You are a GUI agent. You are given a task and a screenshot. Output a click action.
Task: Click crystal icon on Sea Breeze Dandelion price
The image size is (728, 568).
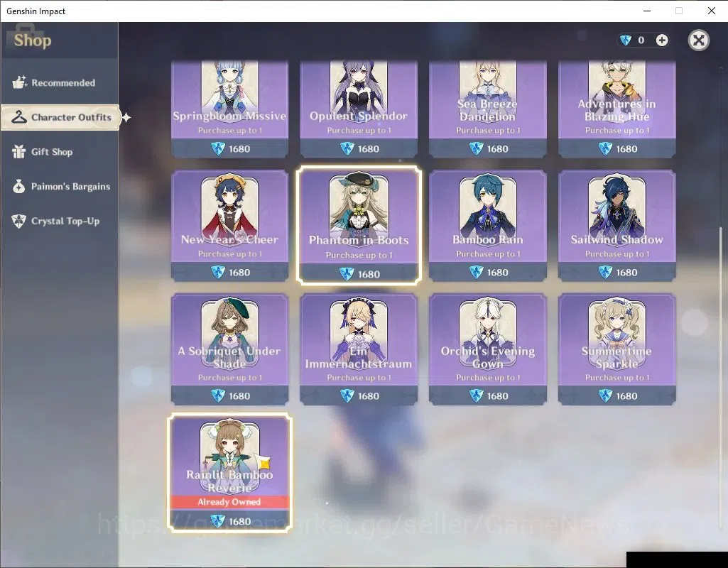point(476,148)
